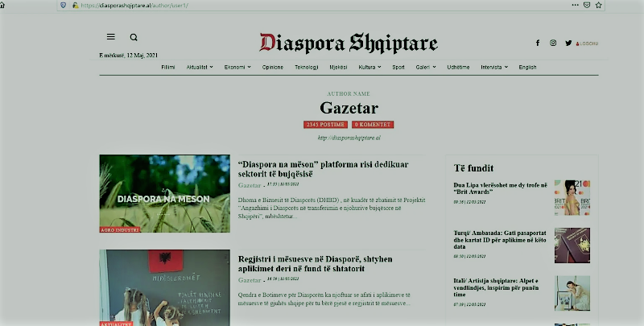Expand the Kultura dropdown menu
The height and width of the screenshot is (326, 644).
coord(370,67)
